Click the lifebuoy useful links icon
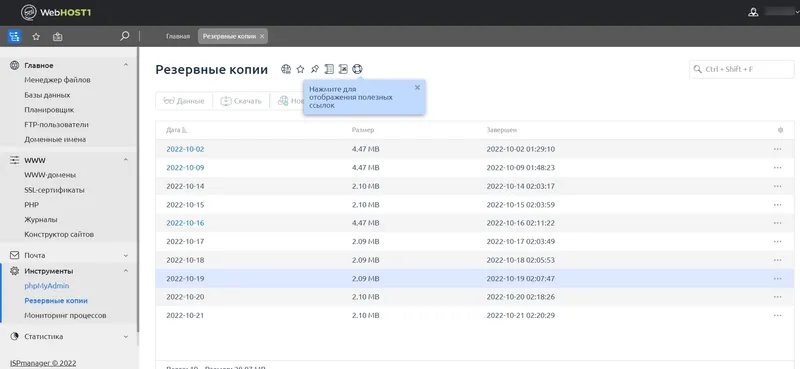800x369 pixels. tap(358, 69)
